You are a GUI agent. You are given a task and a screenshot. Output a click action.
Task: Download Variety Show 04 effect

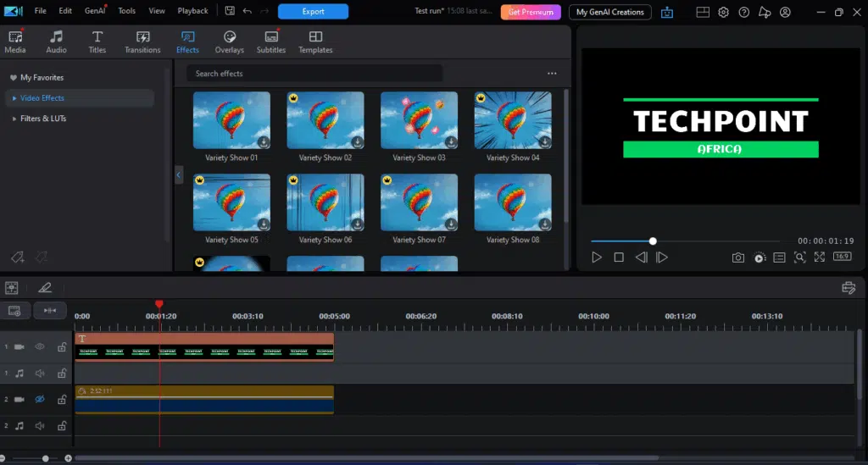coord(545,142)
